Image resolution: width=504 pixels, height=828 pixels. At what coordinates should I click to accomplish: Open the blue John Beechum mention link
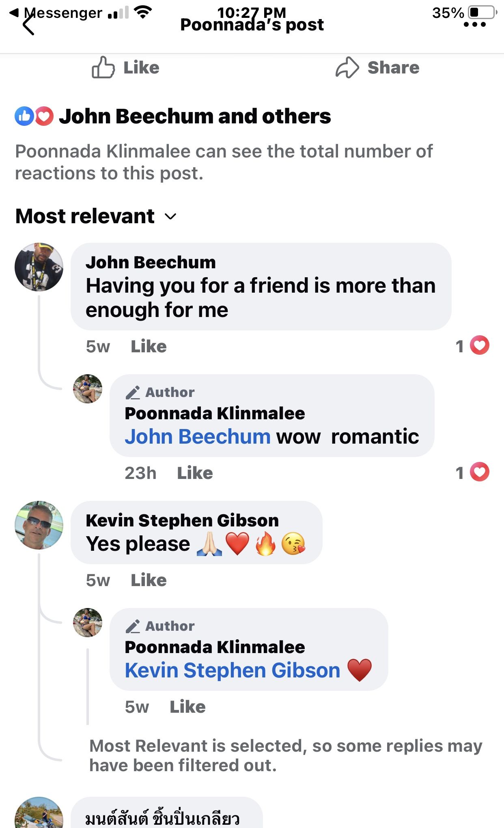(198, 437)
